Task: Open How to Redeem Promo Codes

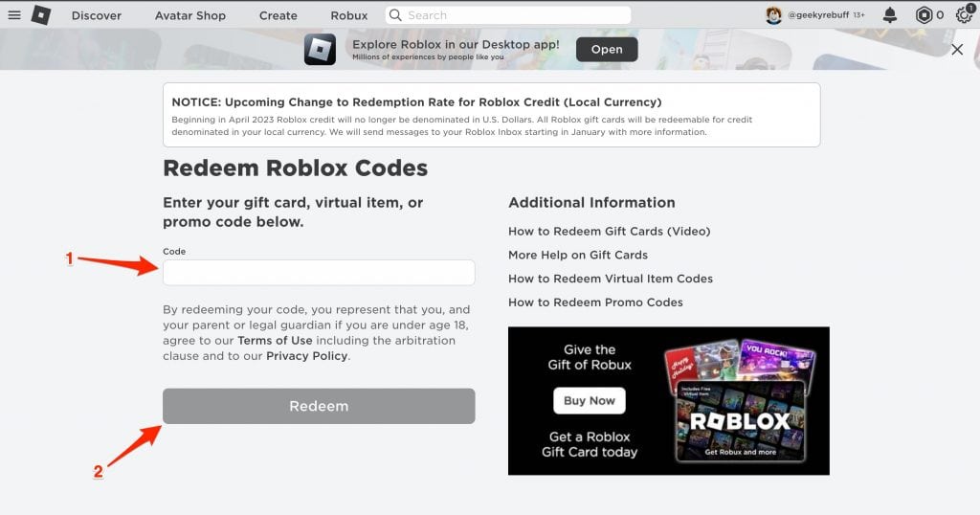Action: click(x=595, y=302)
